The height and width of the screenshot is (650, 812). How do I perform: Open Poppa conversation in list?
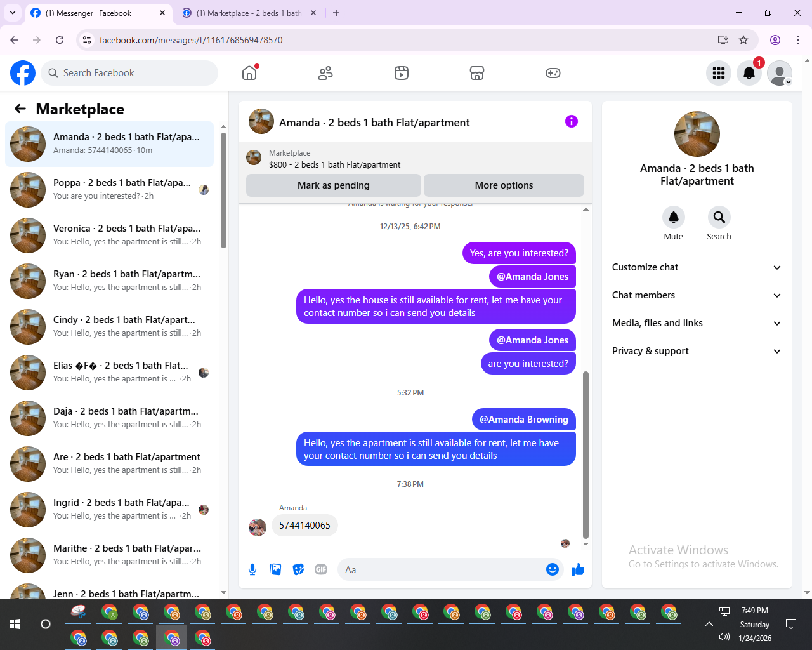click(109, 190)
